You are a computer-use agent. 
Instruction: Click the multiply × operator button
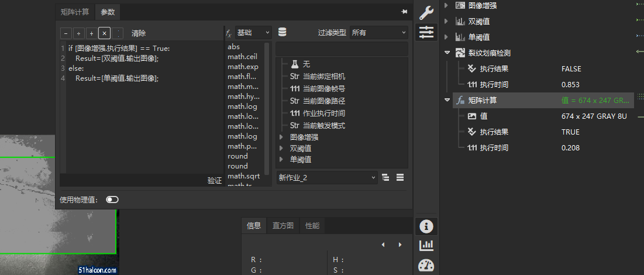point(104,33)
